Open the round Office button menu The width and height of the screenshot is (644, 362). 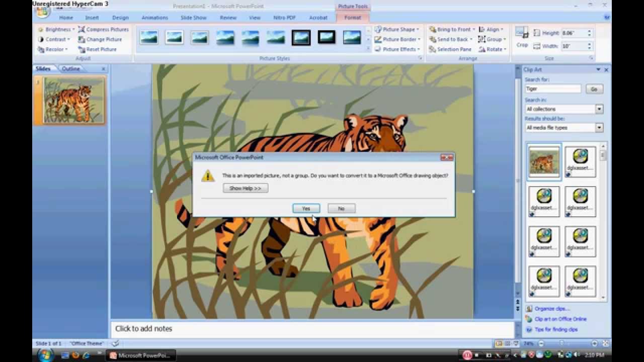[x=42, y=13]
